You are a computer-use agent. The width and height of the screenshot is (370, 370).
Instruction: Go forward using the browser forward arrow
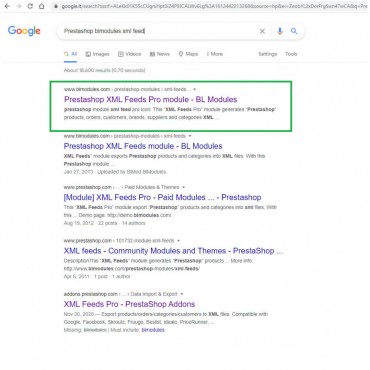[19, 6]
